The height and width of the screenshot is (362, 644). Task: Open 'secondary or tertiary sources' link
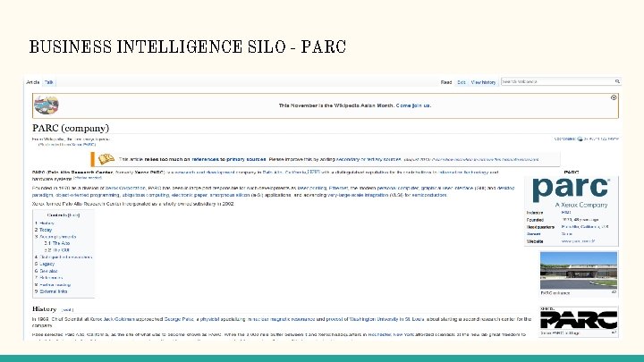pyautogui.click(x=369, y=159)
